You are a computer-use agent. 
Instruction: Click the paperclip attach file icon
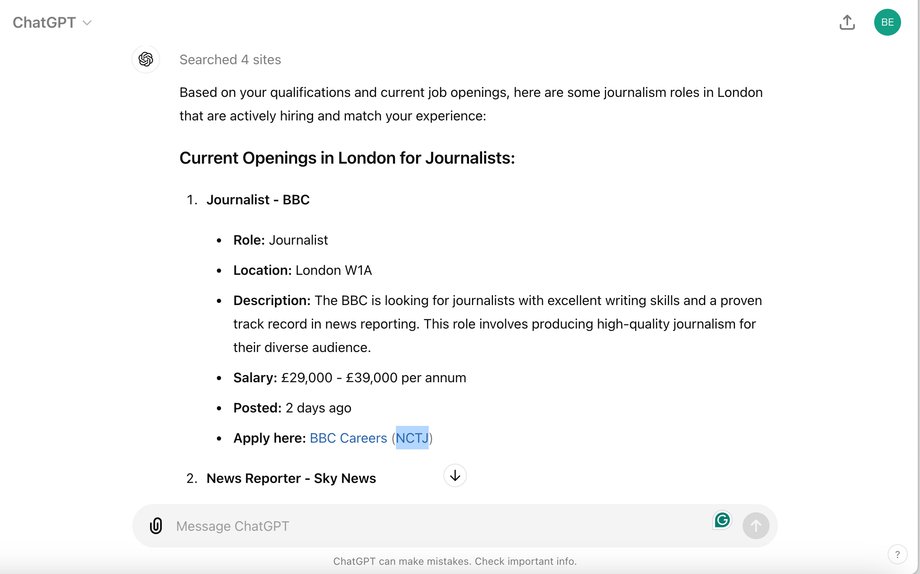(x=155, y=525)
